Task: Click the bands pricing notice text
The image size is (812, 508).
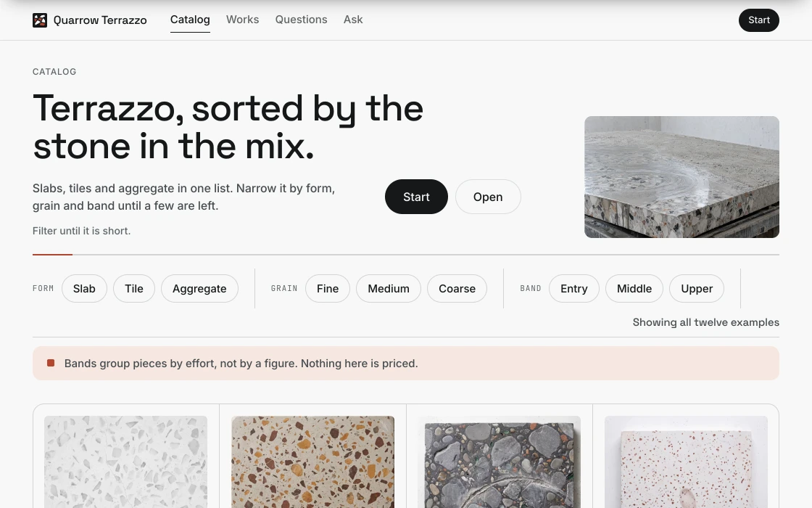Action: 241,364
